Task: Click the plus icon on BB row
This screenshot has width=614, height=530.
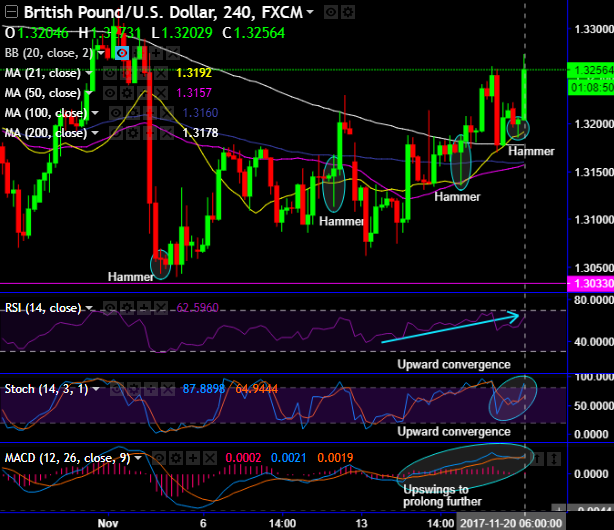Action: pyautogui.click(x=156, y=52)
